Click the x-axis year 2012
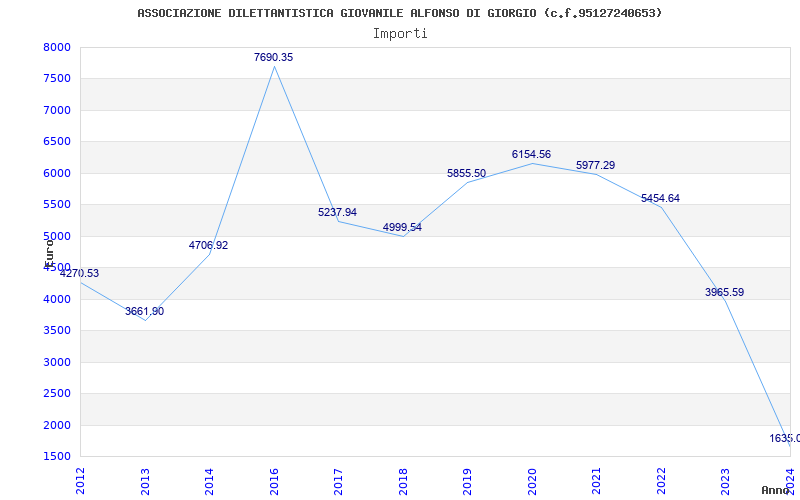This screenshot has height=500, width=800. 81,481
